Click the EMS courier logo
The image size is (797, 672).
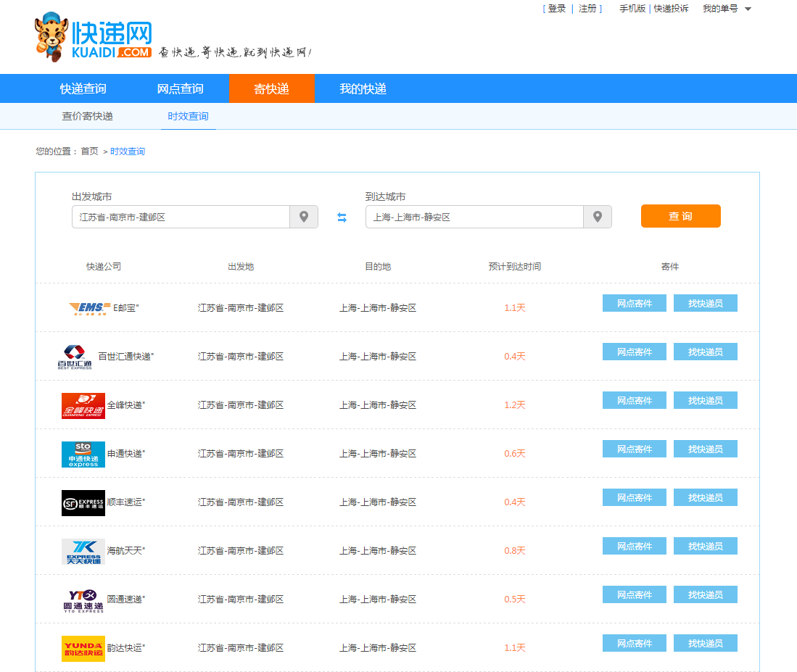89,308
